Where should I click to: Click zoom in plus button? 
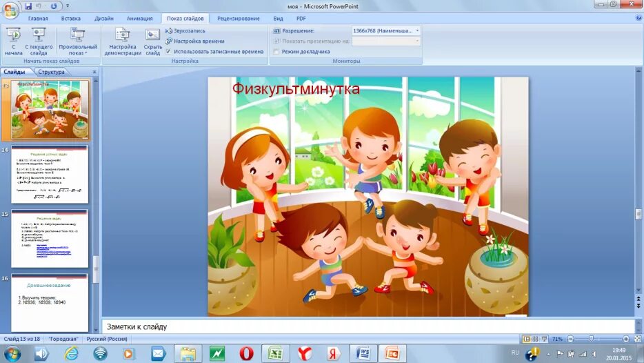(x=625, y=339)
